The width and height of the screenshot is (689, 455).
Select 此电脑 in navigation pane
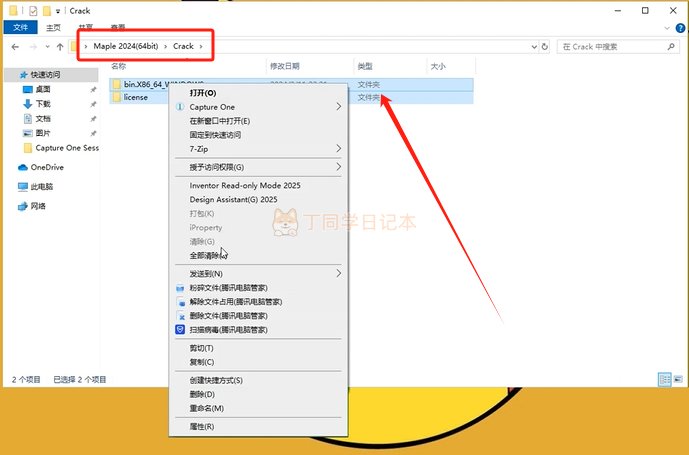[x=41, y=186]
